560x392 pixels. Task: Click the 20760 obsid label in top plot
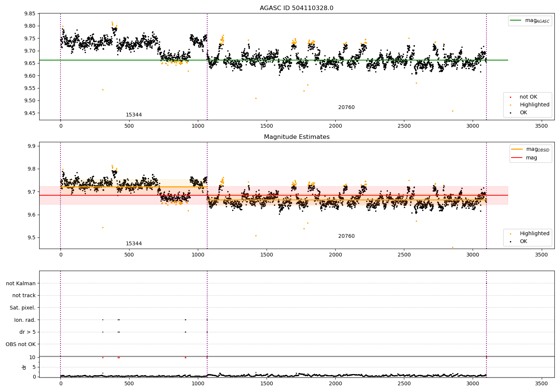point(346,108)
